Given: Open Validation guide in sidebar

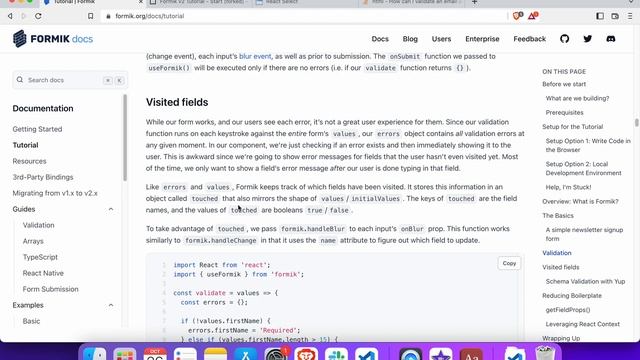Looking at the screenshot, I should [x=38, y=225].
